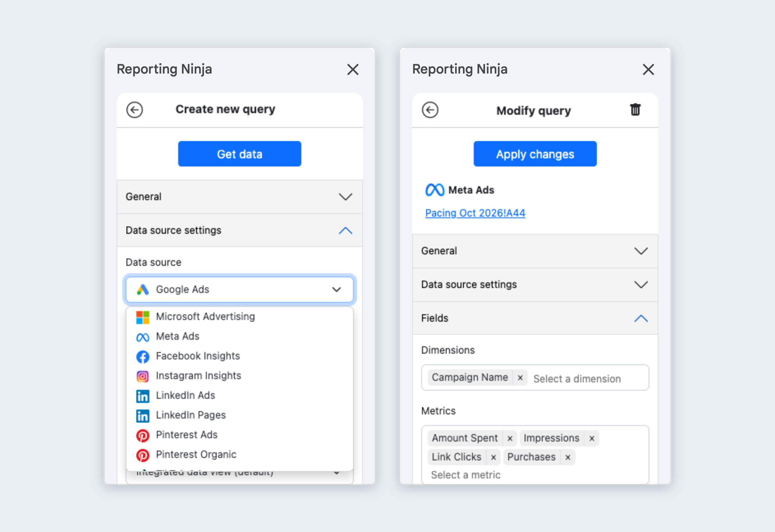Click the Apply changes button
This screenshot has height=532, width=775.
pyautogui.click(x=535, y=154)
